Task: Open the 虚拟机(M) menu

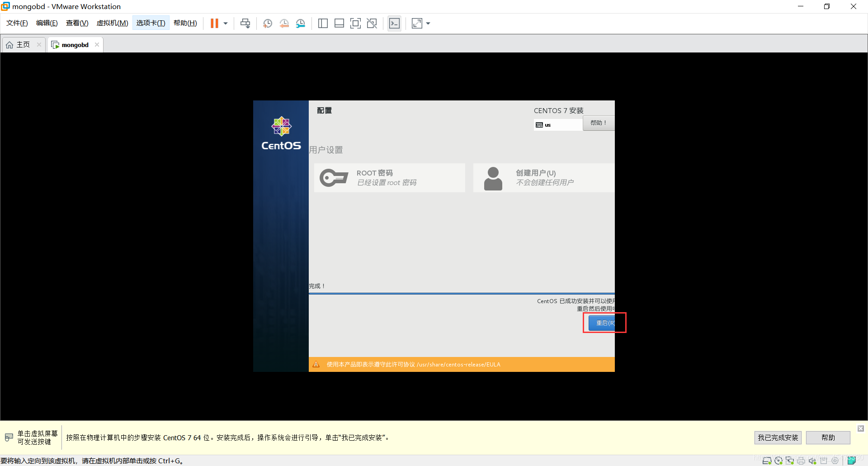Action: click(x=112, y=23)
